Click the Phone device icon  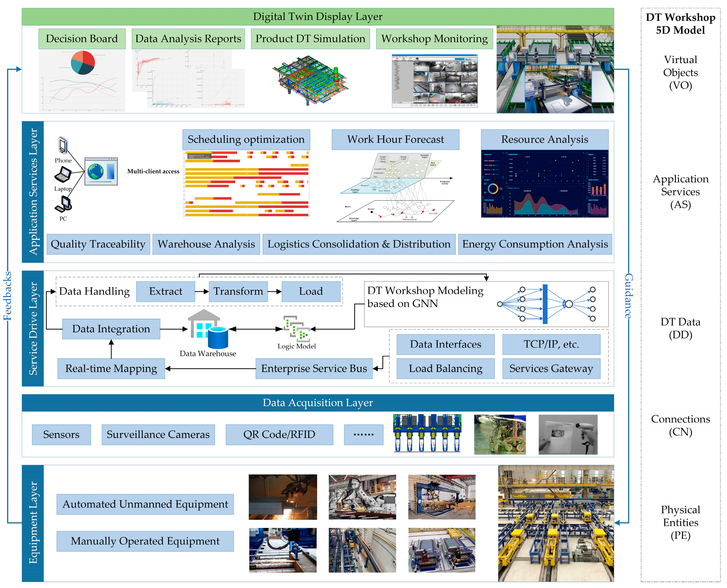[x=63, y=145]
